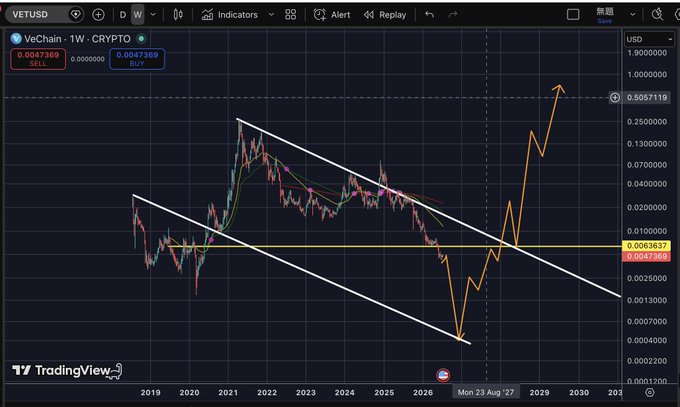Click the 2024 label on time axis
680x407 pixels.
345,392
